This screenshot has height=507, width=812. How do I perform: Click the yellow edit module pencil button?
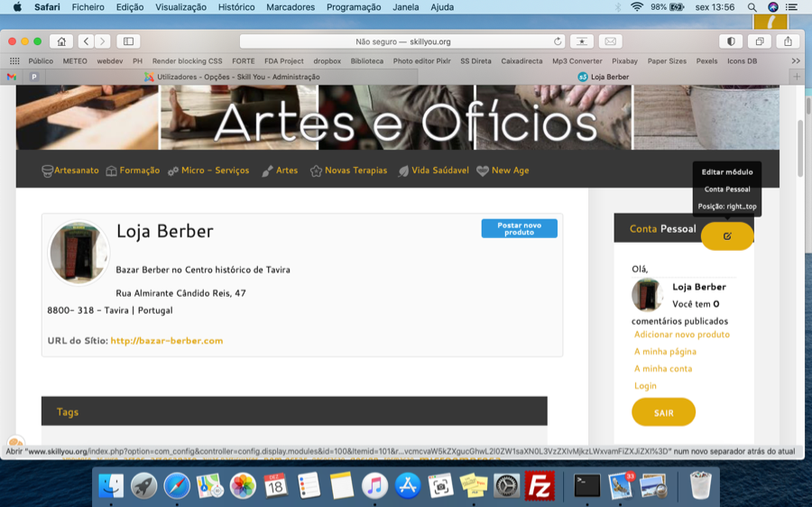tap(727, 236)
